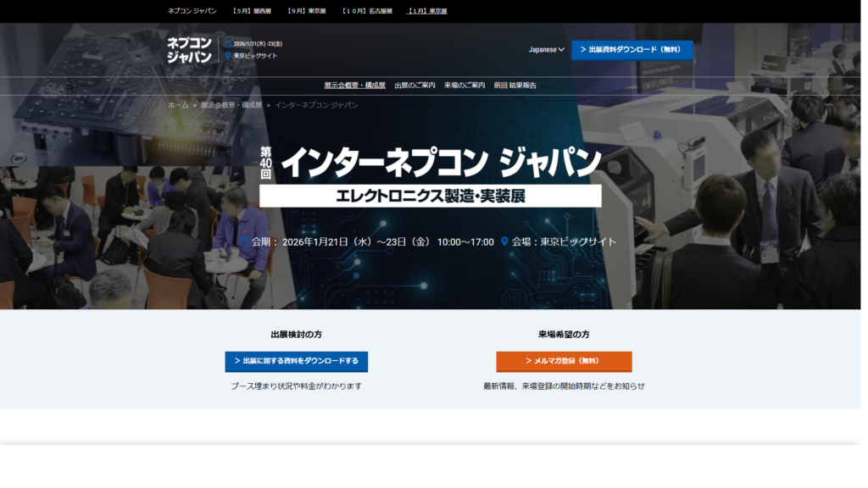The image size is (868, 488).
Task: Click the 出展検討の方 heading
Action: pos(296,335)
